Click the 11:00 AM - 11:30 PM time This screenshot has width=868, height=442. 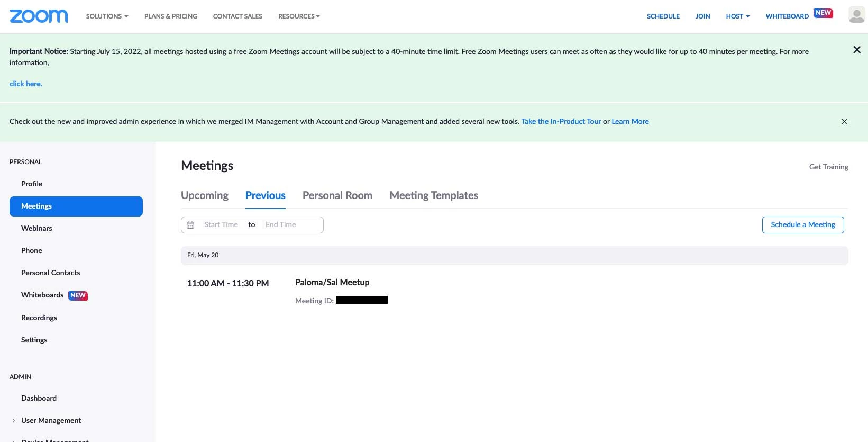tap(228, 283)
